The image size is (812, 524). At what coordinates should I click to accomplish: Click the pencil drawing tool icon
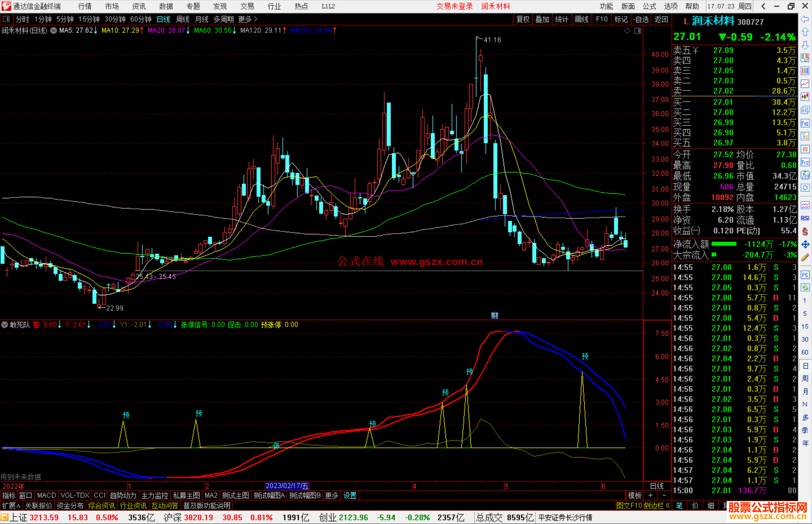click(805, 257)
